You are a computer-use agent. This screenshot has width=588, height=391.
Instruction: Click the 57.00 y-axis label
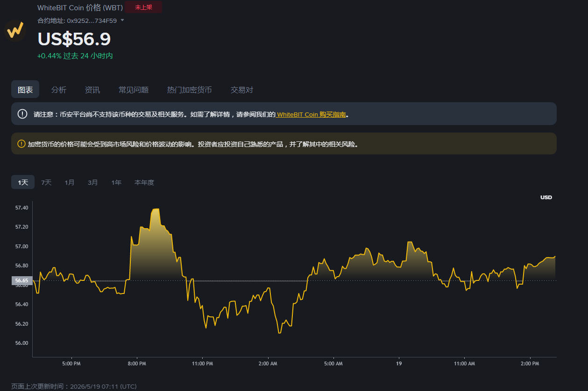(21, 246)
